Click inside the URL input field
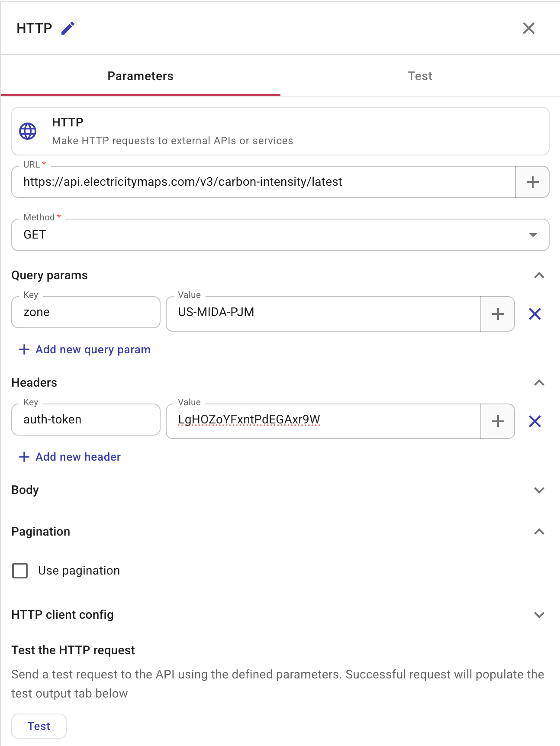 coord(260,182)
